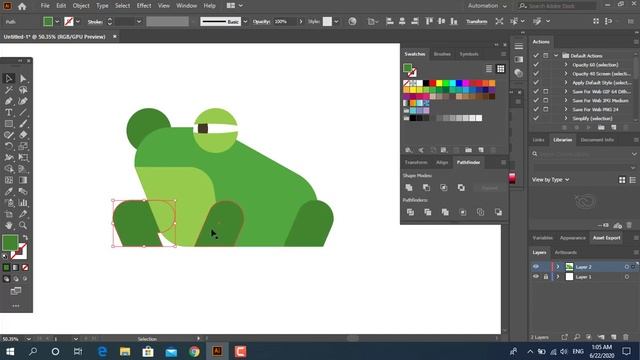The height and width of the screenshot is (360, 640).
Task: Select the Direct Selection tool
Action: [23, 78]
